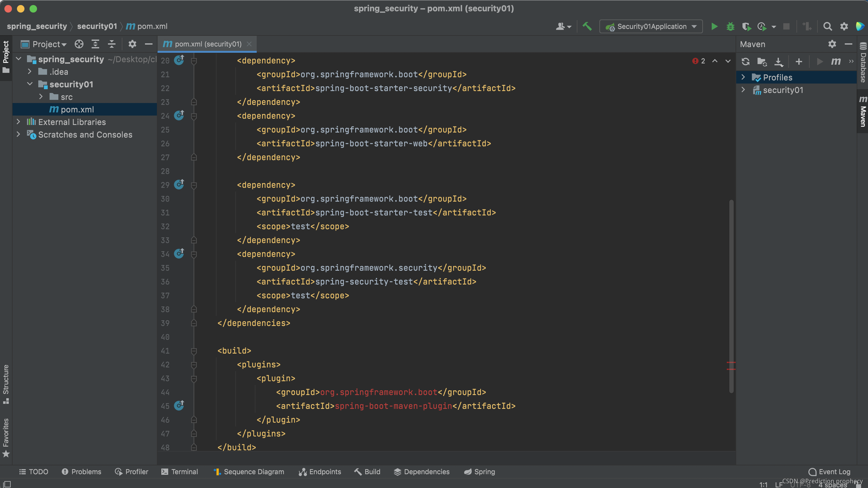
Task: Add Maven project with plus icon
Action: click(x=799, y=61)
